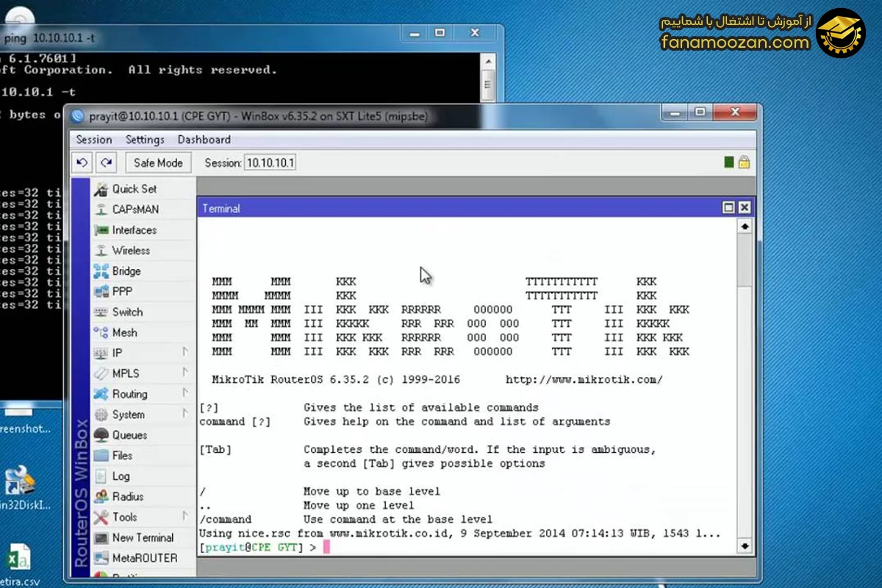Click the Terminal scrollbar down arrow

745,546
